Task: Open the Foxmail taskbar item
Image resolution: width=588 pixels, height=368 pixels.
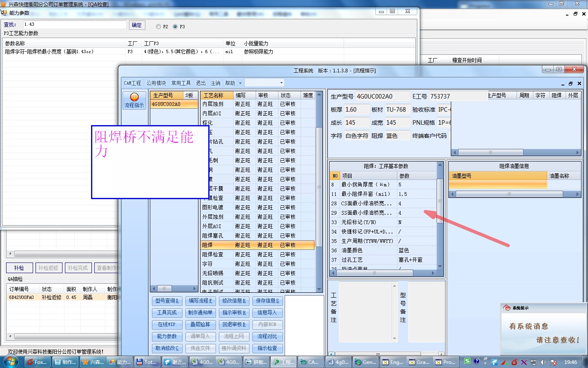Action: [37, 362]
